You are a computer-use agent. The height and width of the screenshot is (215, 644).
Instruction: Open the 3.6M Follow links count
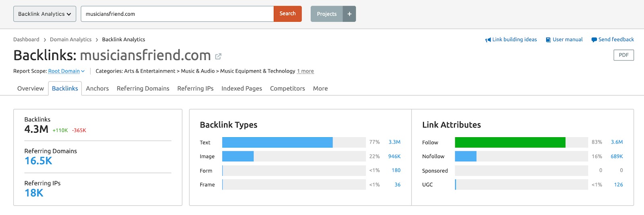(617, 142)
